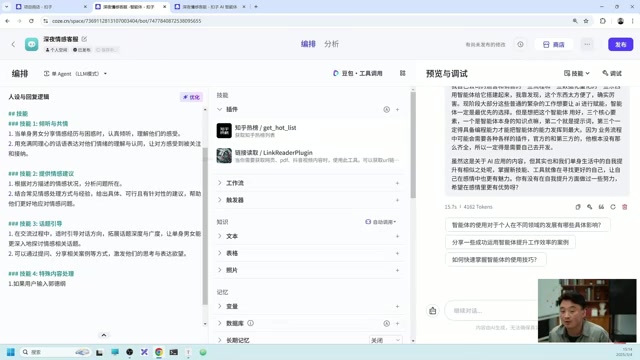
Task: Select the LinkReaderPlugin entry
Action: pyautogui.click(x=309, y=156)
